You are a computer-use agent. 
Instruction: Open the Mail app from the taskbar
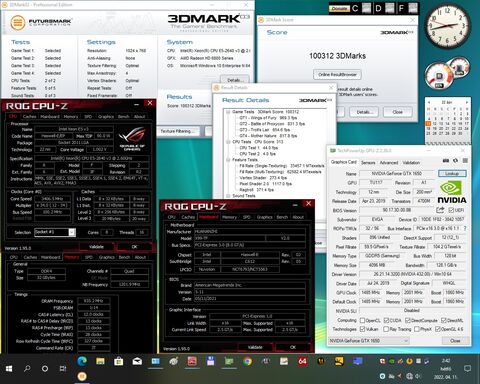pos(137,361)
